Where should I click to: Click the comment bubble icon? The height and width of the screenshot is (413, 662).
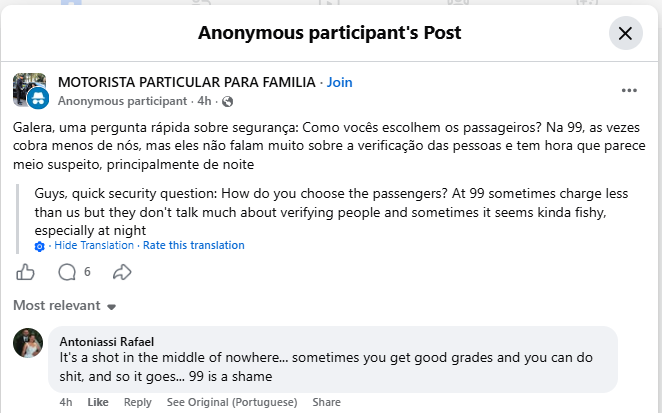point(67,272)
